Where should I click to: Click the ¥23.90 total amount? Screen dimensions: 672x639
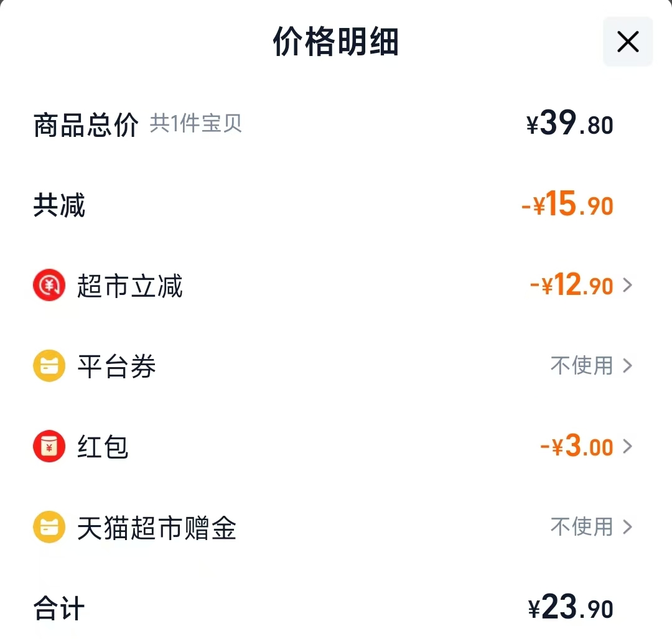pos(571,607)
